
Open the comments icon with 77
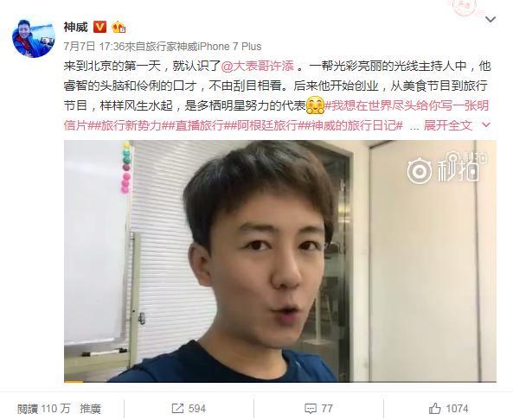318,409
